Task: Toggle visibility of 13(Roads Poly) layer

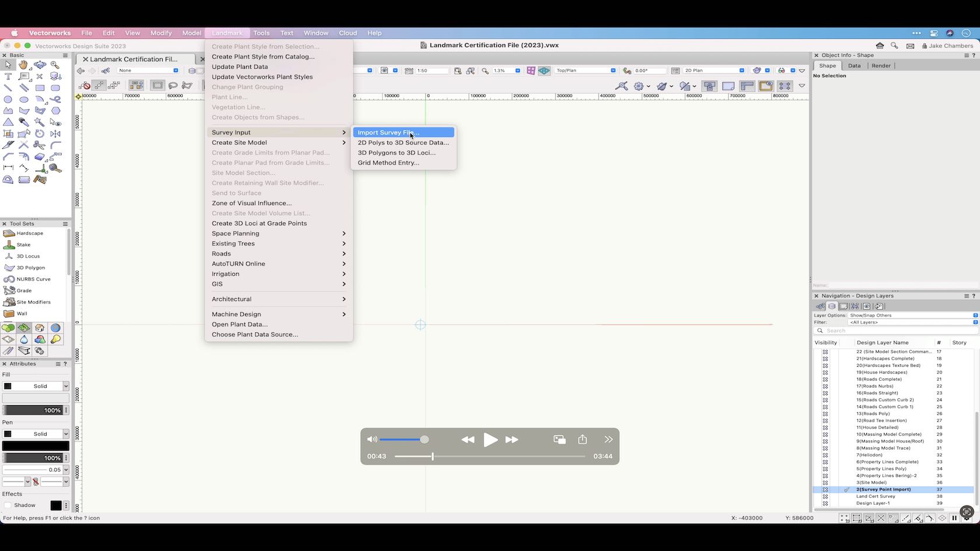Action: click(x=825, y=413)
